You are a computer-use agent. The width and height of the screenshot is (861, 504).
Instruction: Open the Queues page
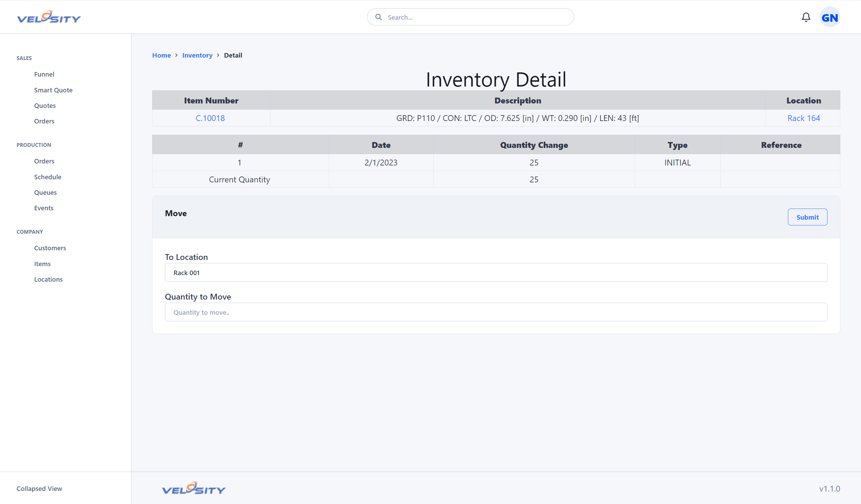(46, 192)
